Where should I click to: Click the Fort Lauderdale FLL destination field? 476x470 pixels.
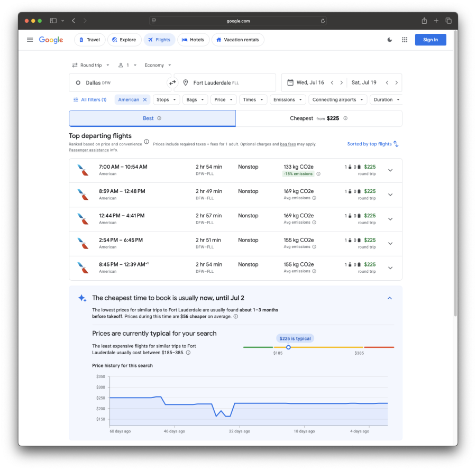[225, 82]
